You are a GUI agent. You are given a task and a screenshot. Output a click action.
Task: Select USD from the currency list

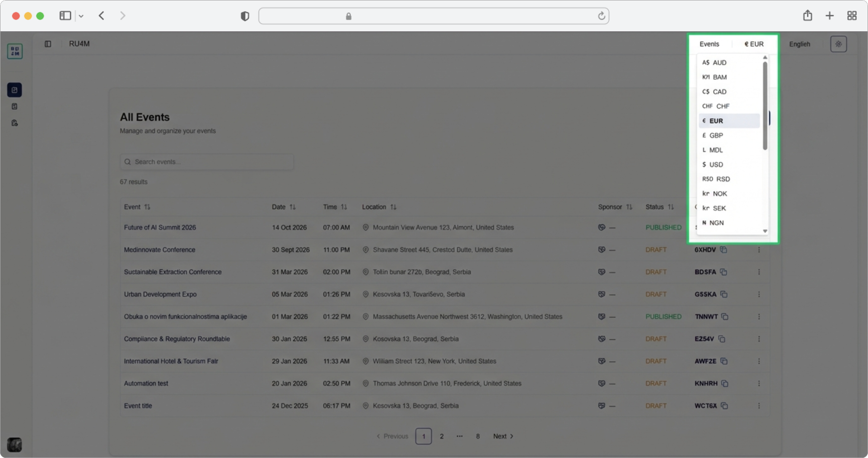click(716, 165)
